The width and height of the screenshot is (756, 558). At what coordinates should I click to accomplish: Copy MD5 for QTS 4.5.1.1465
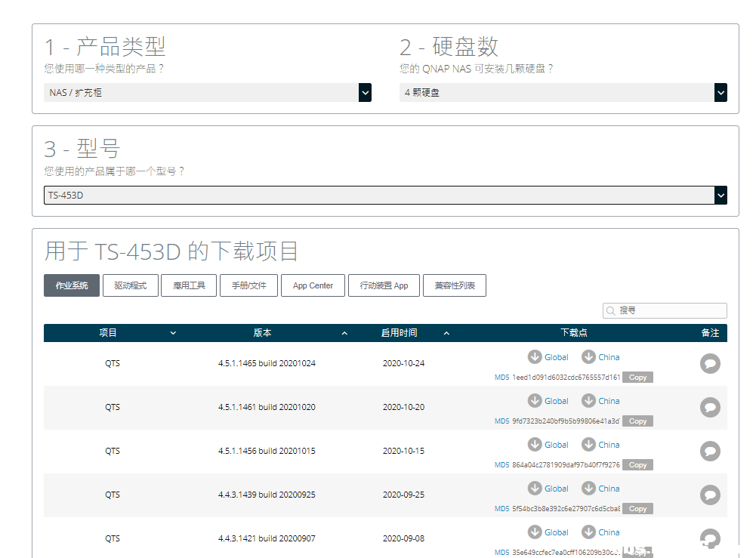pos(637,378)
